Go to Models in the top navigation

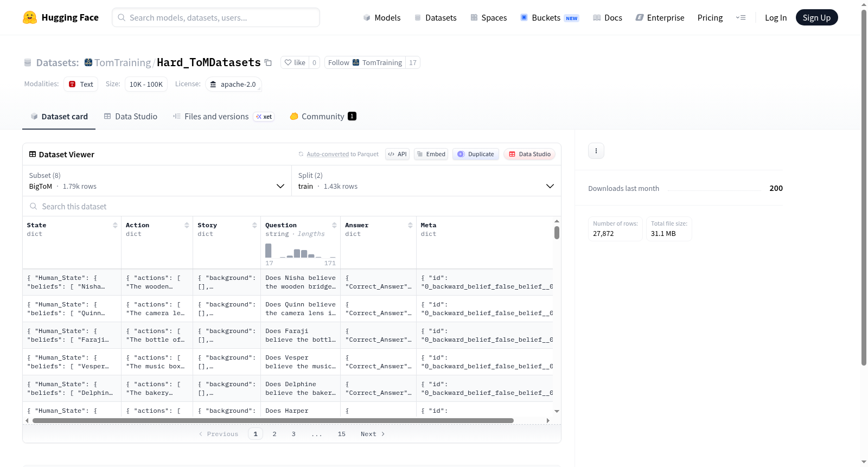pyautogui.click(x=382, y=17)
